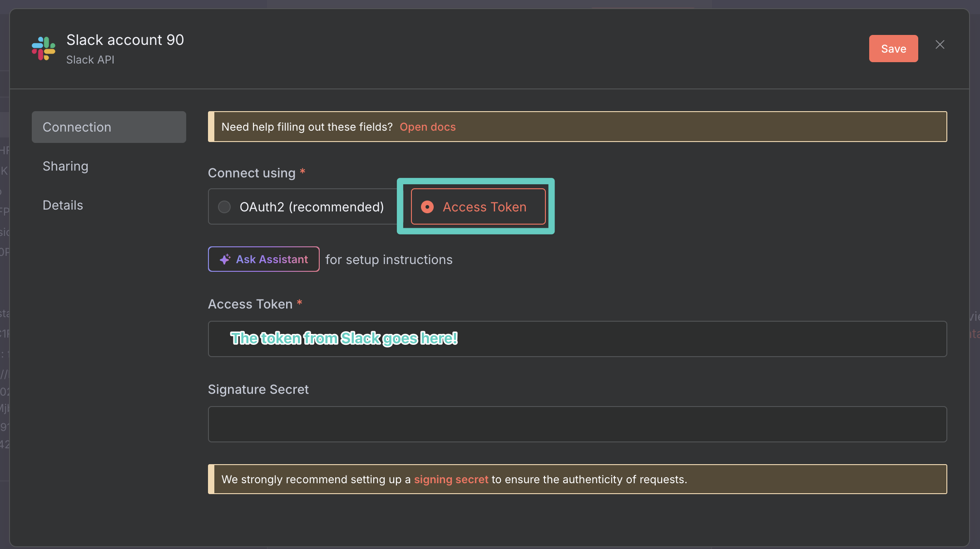This screenshot has width=980, height=549.
Task: Click the Slack account 90 title
Action: click(125, 40)
